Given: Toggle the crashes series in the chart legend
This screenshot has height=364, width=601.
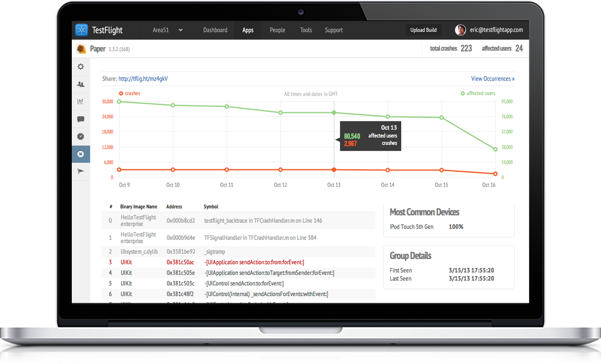Looking at the screenshot, I should (129, 94).
